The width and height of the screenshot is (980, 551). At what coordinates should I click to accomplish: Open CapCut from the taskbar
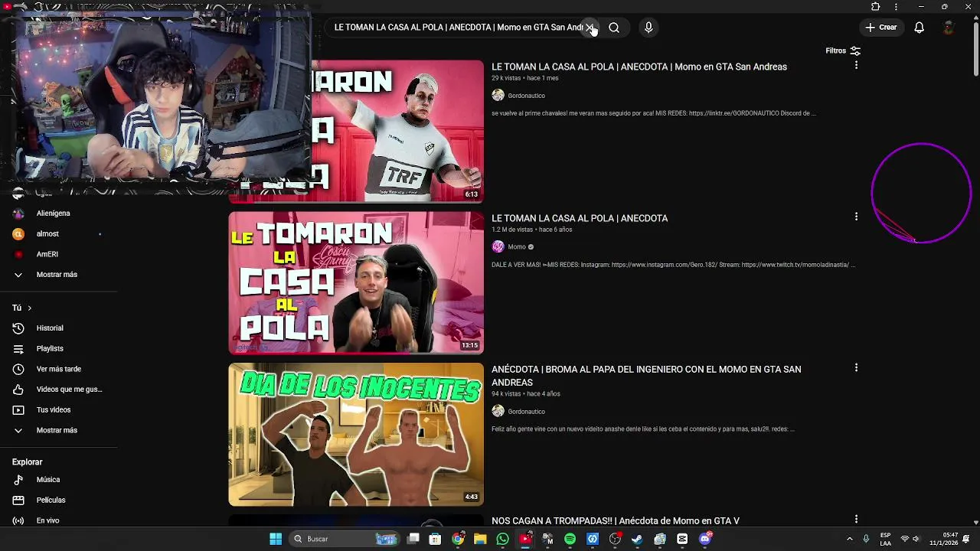682,539
